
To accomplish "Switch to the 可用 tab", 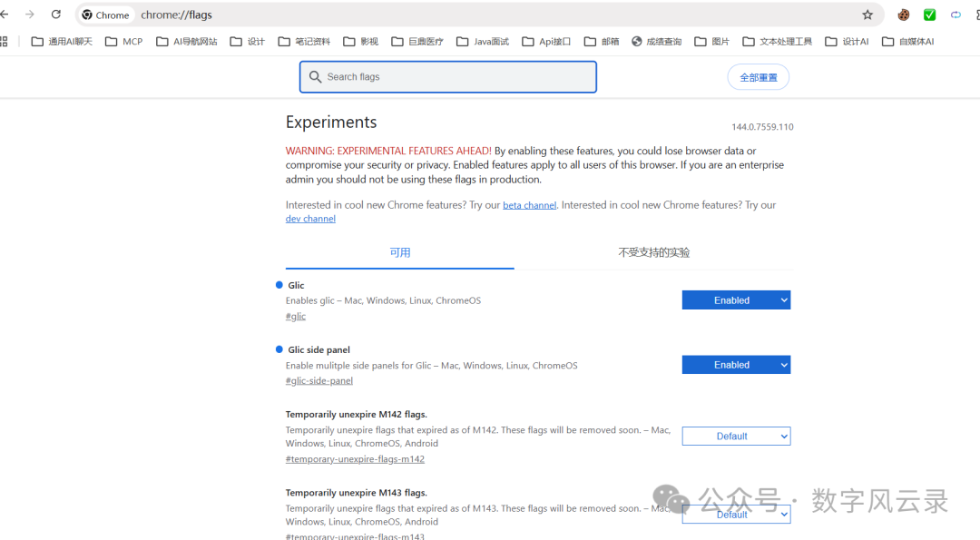I will click(x=400, y=252).
